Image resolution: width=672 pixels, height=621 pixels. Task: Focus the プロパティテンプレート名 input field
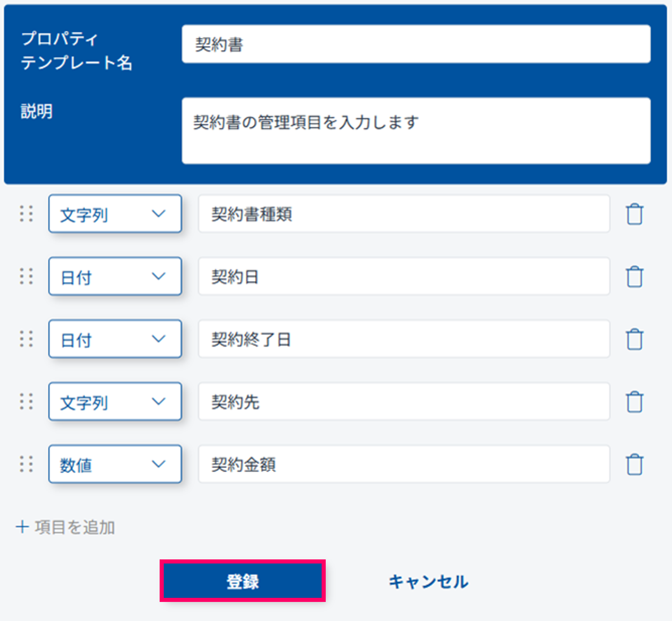(x=416, y=44)
